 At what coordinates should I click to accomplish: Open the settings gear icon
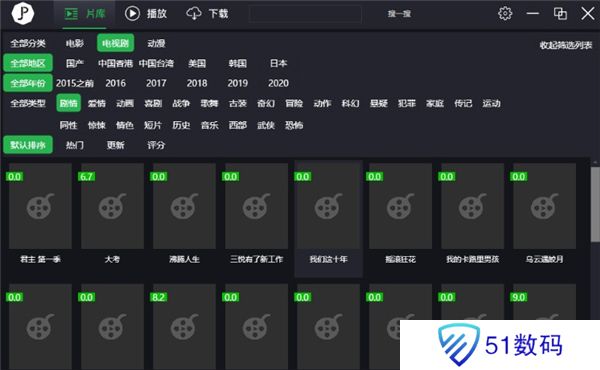505,13
